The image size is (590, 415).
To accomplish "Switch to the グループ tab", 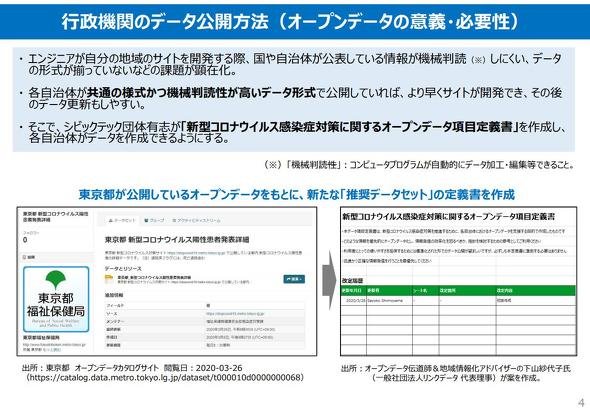I will (154, 220).
